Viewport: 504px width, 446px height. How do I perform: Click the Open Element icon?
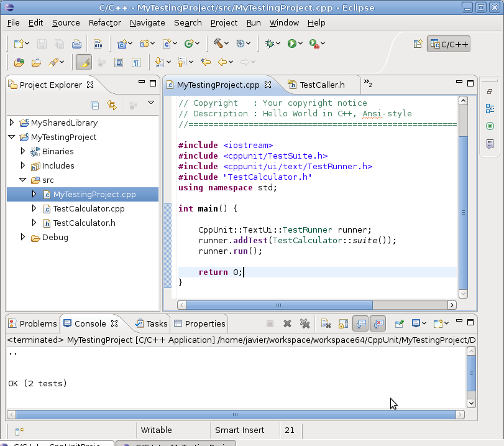pos(19,62)
